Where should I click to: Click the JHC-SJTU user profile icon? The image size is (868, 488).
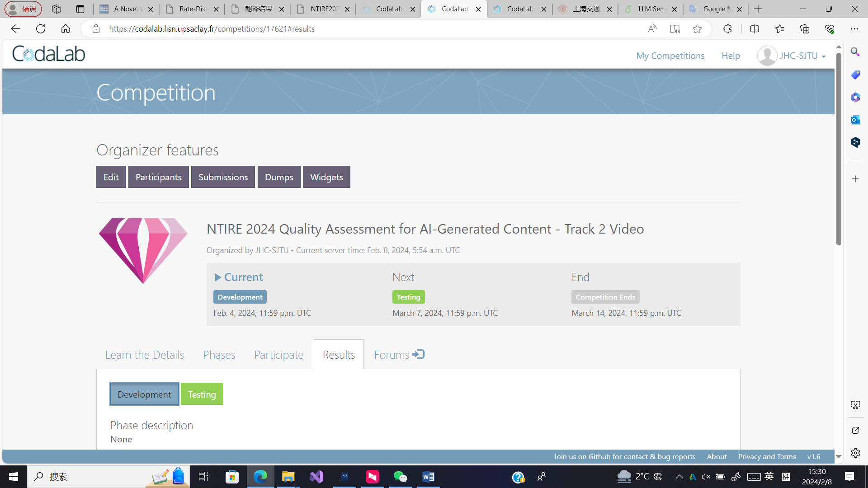(x=767, y=56)
